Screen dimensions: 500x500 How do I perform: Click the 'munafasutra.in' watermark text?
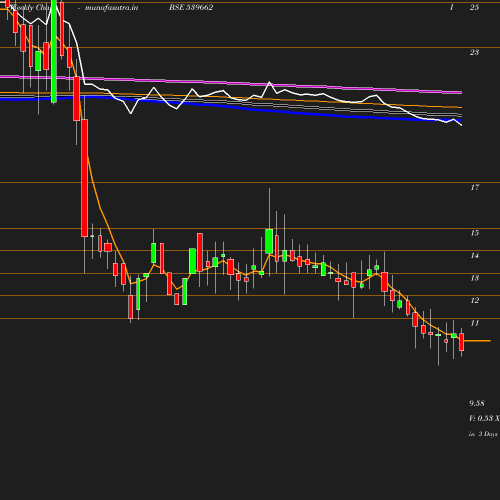click(111, 7)
